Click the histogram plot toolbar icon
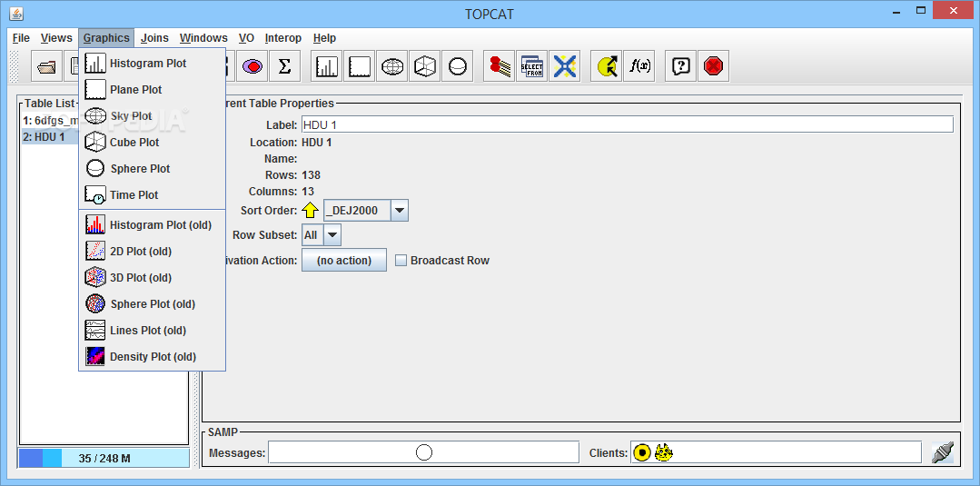Viewport: 980px width, 486px height. click(x=327, y=66)
